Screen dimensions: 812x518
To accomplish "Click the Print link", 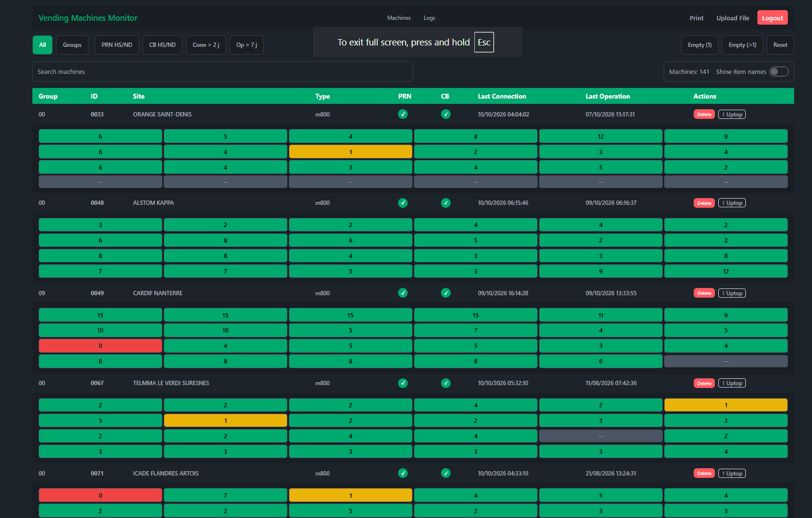I will pos(697,18).
